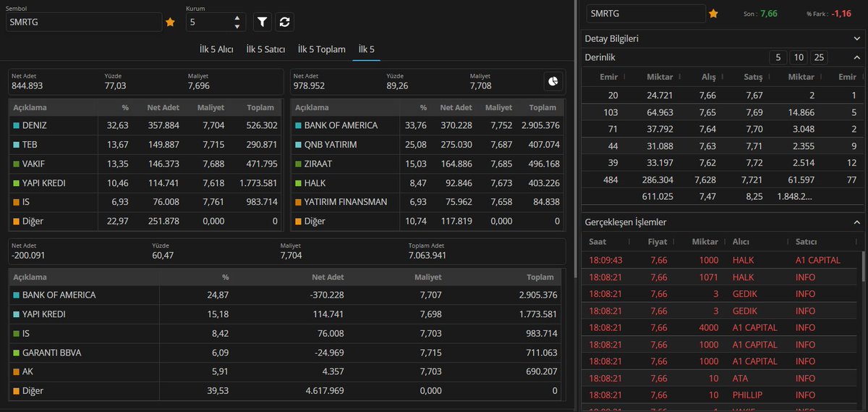Select the VAKIF buyer row
This screenshot has height=412, width=868.
(x=145, y=164)
